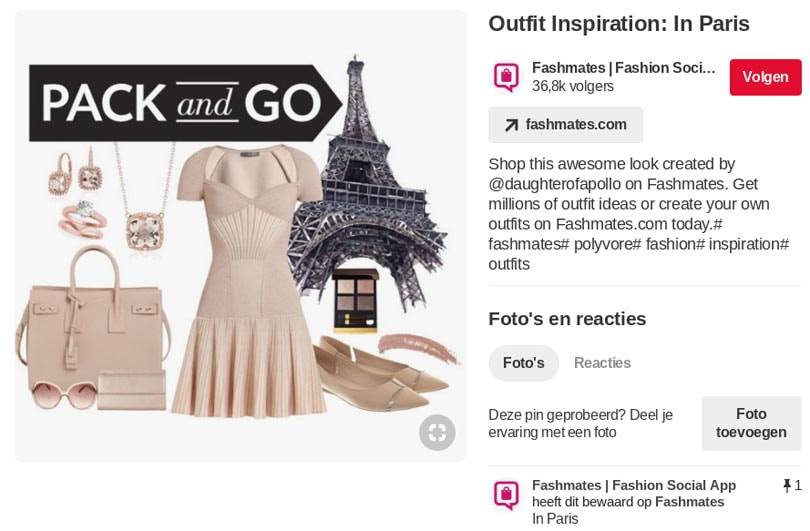Click the bold Fashmates board name after 'bewaard op'
This screenshot has height=531, width=810.
click(689, 502)
